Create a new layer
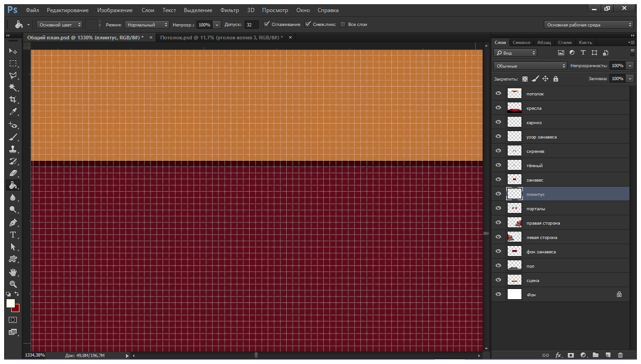The image size is (641, 364). [608, 355]
